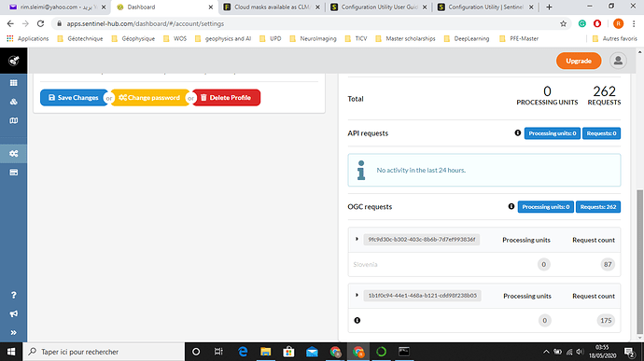Click instance ID starting with 9fc9d30c
This screenshot has height=361, width=644.
421,240
